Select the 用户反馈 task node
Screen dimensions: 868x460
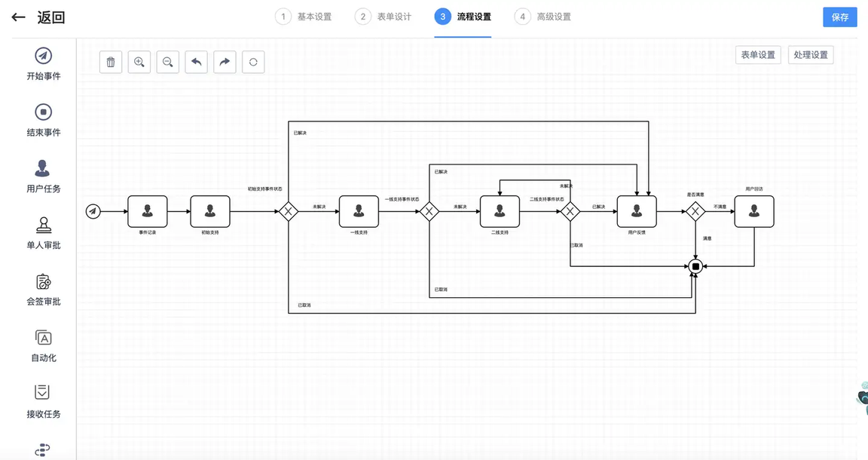pos(637,211)
